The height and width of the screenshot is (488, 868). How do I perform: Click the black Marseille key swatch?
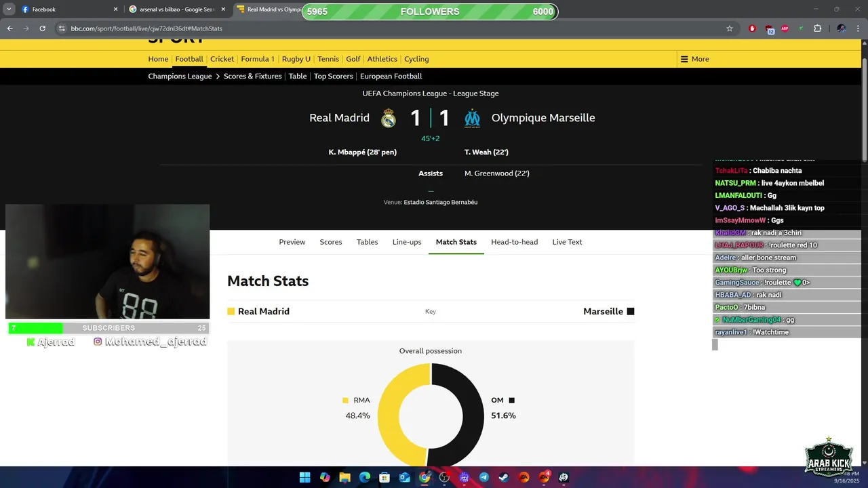(x=631, y=311)
